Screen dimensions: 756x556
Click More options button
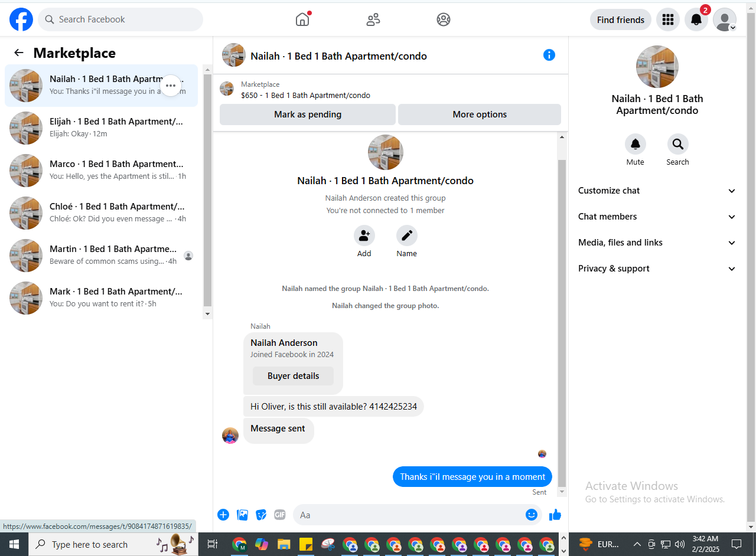pos(480,115)
